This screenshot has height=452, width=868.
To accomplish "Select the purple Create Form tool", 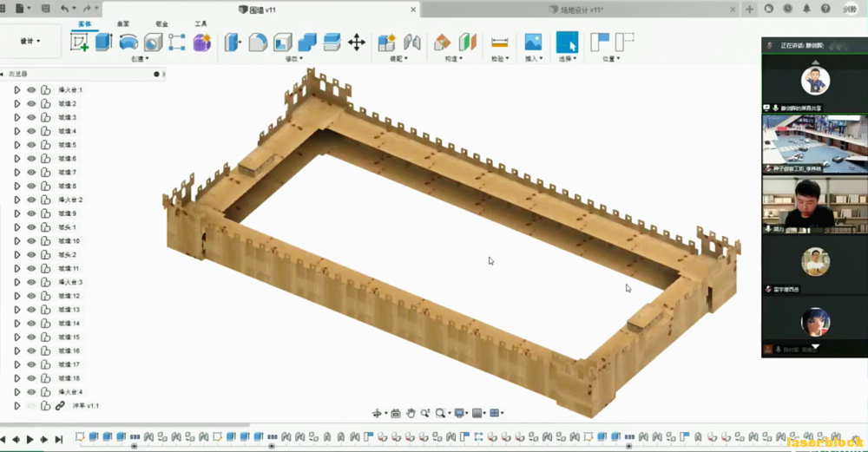I will tap(202, 43).
